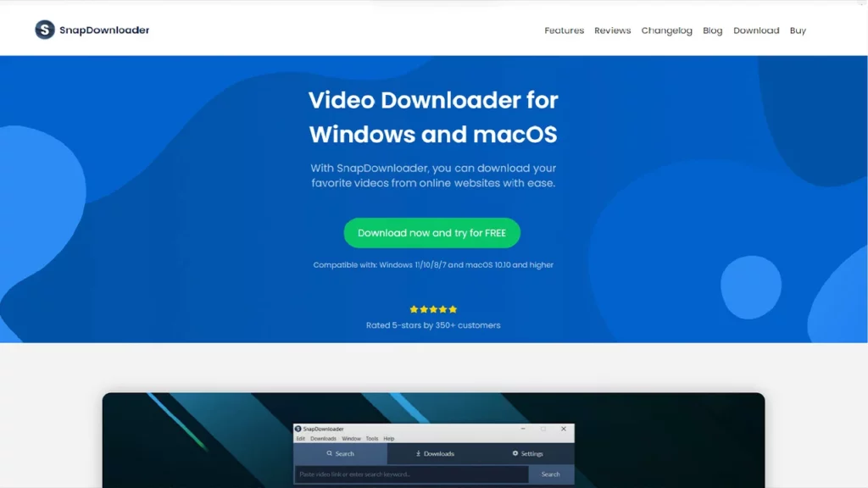Click the download arrow icon on Downloads tab
This screenshot has width=868, height=488.
coord(419,454)
